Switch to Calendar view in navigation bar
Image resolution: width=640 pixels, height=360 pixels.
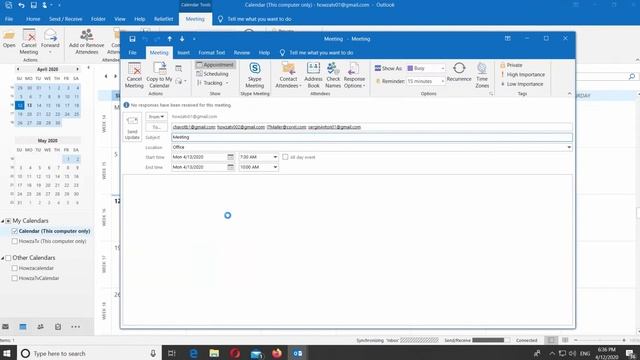pyautogui.click(x=23, y=327)
